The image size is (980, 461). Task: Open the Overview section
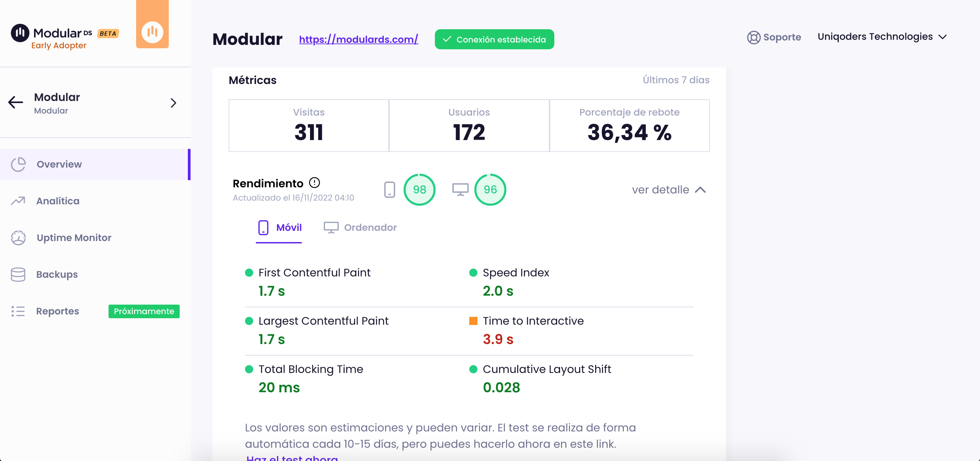coord(95,164)
